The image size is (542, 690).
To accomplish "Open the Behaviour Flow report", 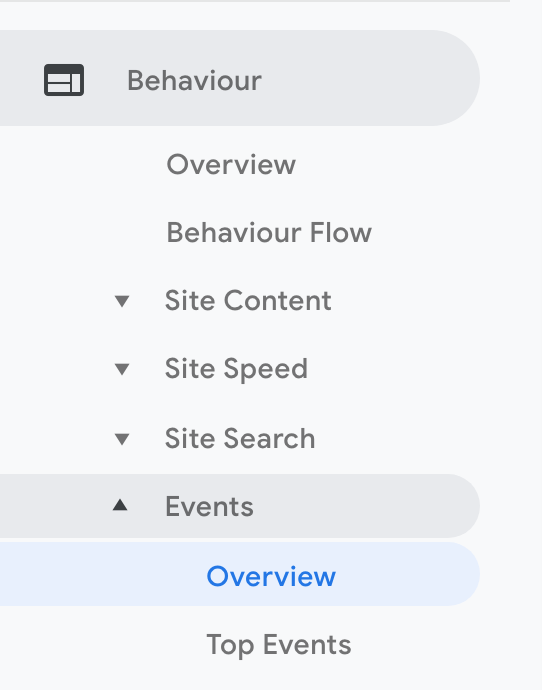I will pyautogui.click(x=269, y=232).
